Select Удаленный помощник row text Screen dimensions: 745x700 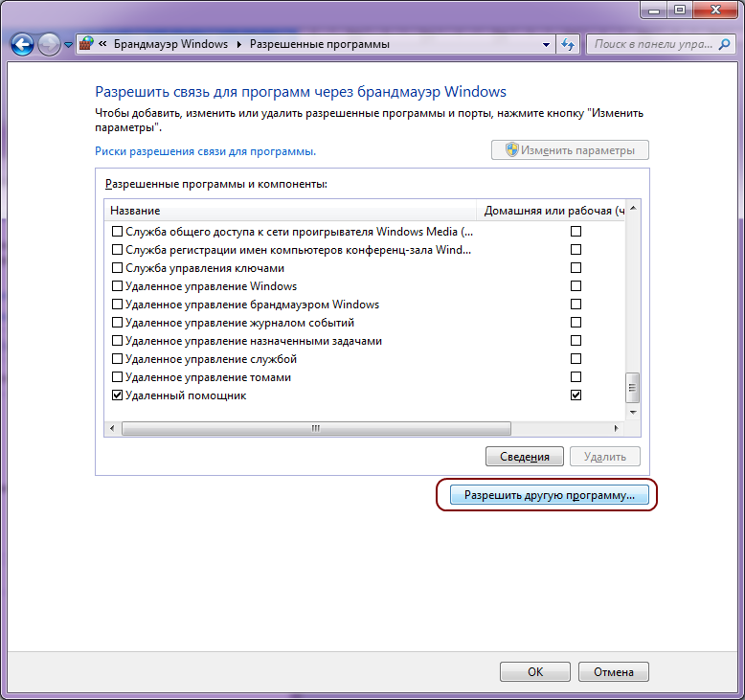[x=186, y=395]
